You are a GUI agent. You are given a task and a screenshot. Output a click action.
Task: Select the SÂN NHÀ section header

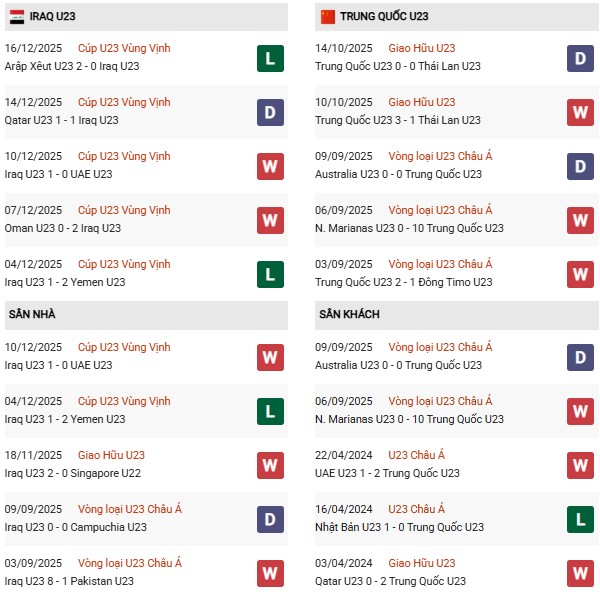click(x=32, y=315)
